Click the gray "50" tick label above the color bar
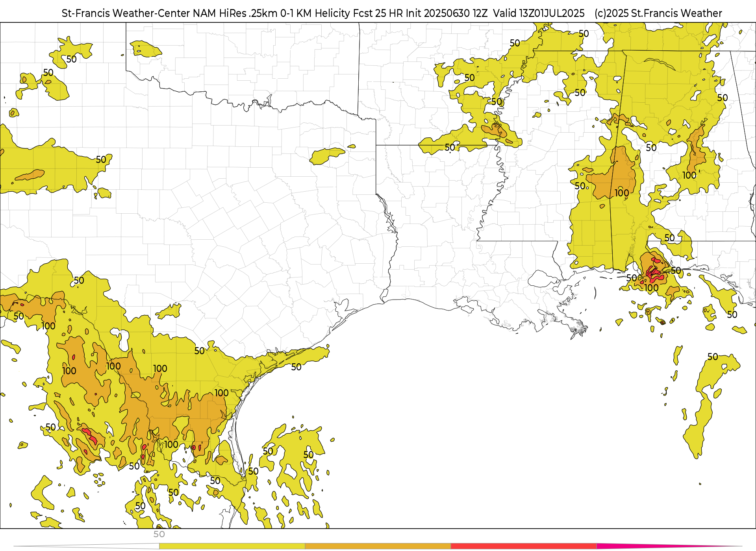The image size is (756, 551). (x=159, y=534)
